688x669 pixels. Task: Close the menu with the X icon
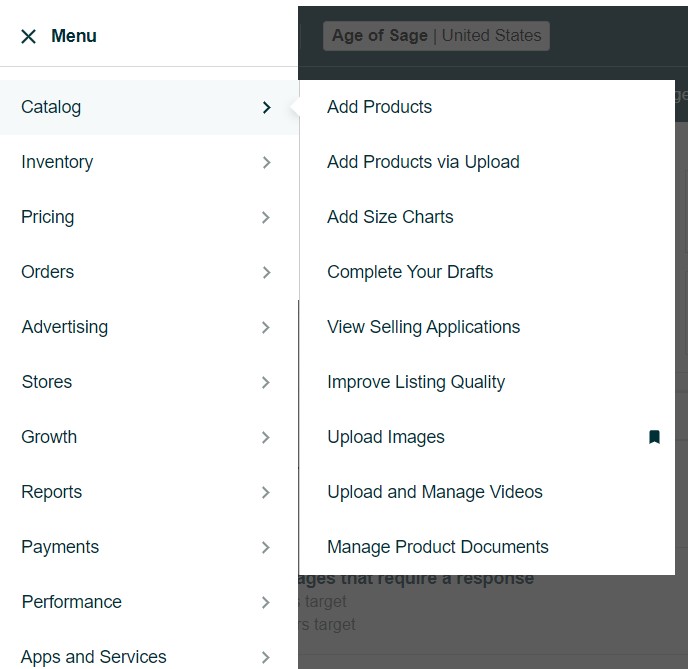[29, 36]
